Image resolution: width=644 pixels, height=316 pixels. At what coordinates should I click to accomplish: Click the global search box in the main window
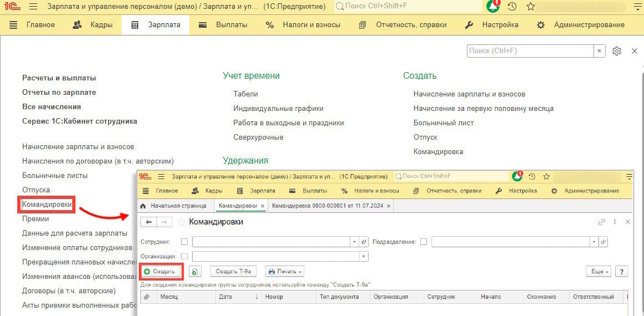(408, 7)
